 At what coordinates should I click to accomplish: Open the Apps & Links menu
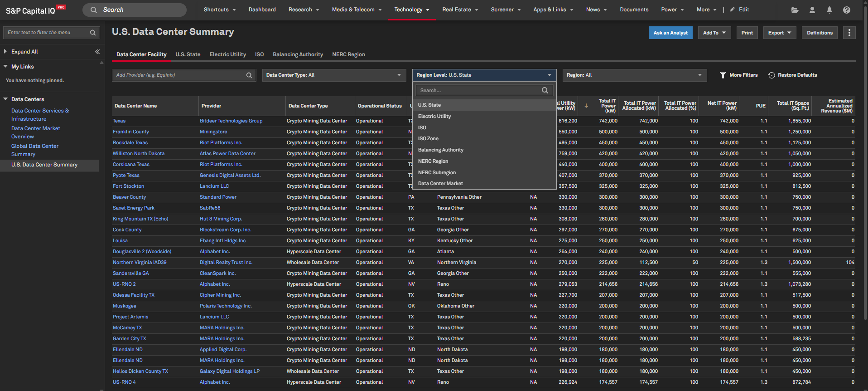(x=553, y=10)
